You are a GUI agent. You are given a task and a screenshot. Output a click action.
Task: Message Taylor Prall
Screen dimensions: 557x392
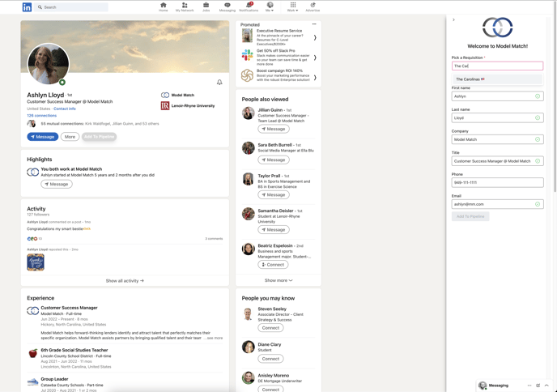coord(274,194)
